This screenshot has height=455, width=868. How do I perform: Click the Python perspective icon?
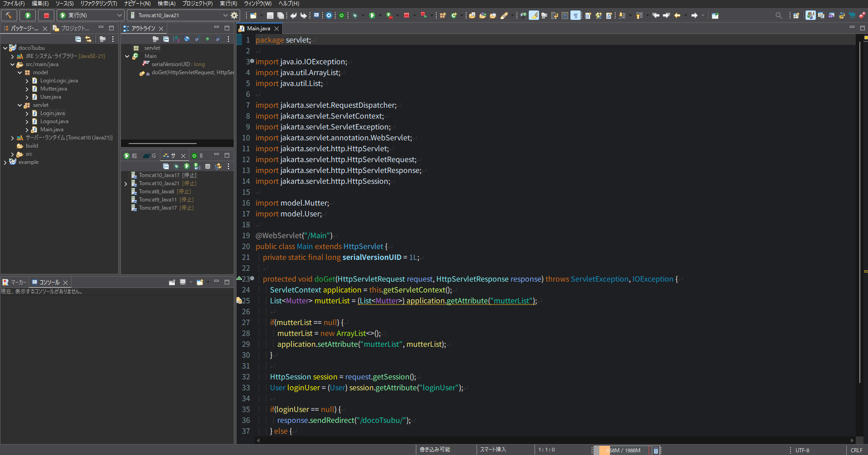pyautogui.click(x=842, y=15)
